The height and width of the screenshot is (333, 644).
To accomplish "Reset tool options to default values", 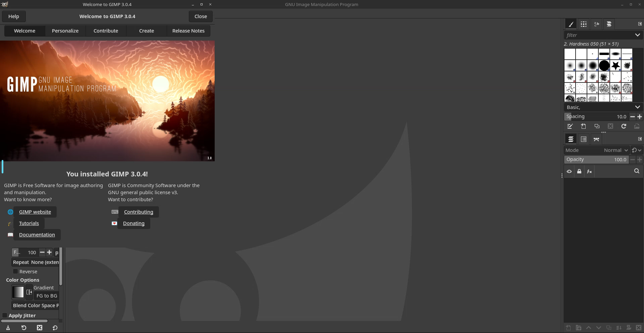I will pyautogui.click(x=55, y=328).
